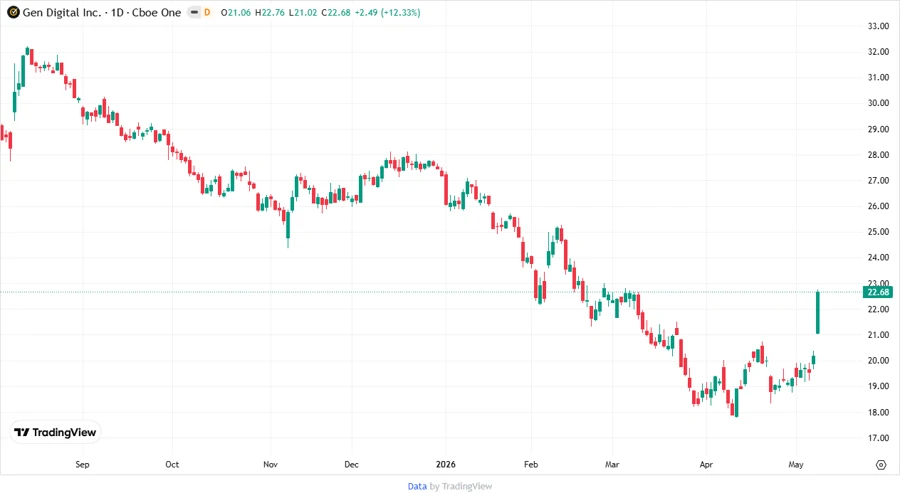Screen dimensions: 900x498
Task: Click the change value +2.49 (+12.33%)
Action: [x=387, y=12]
